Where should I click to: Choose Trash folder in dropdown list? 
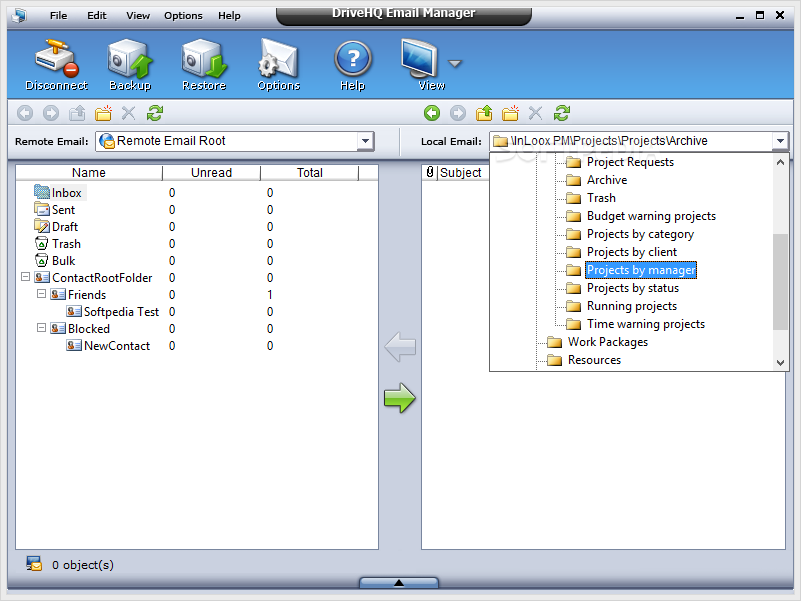click(x=601, y=198)
